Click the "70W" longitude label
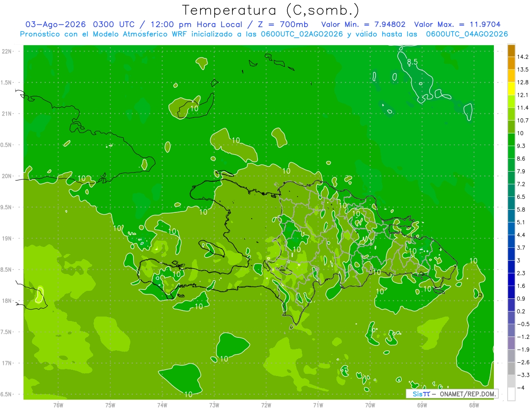The image size is (532, 411). [370, 405]
